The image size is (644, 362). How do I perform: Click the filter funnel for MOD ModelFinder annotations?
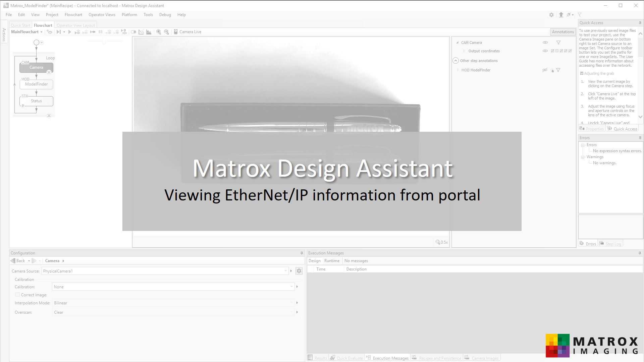pos(558,70)
